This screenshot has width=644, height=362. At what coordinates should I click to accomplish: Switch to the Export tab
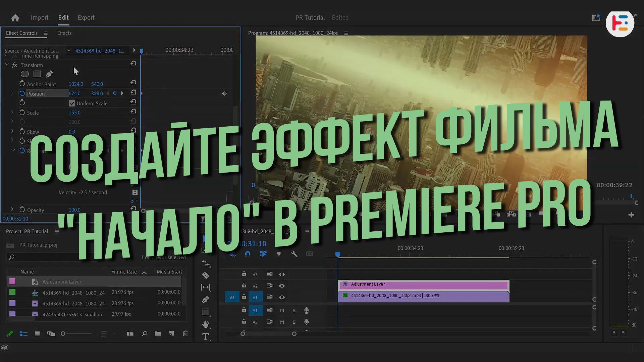(86, 17)
